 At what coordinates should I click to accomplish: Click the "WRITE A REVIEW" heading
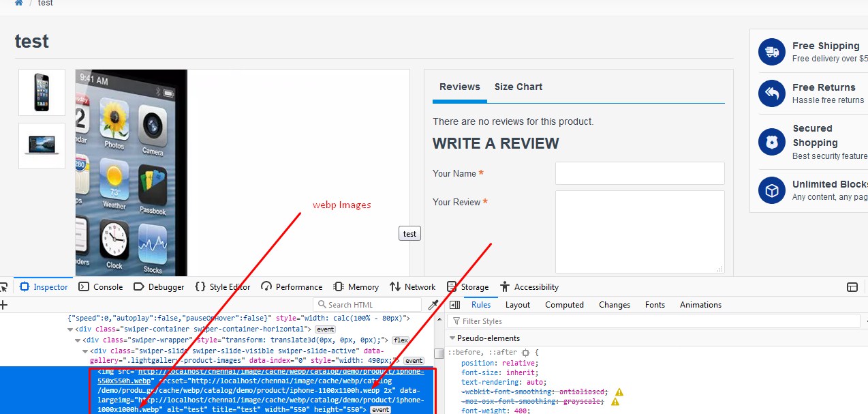click(496, 144)
